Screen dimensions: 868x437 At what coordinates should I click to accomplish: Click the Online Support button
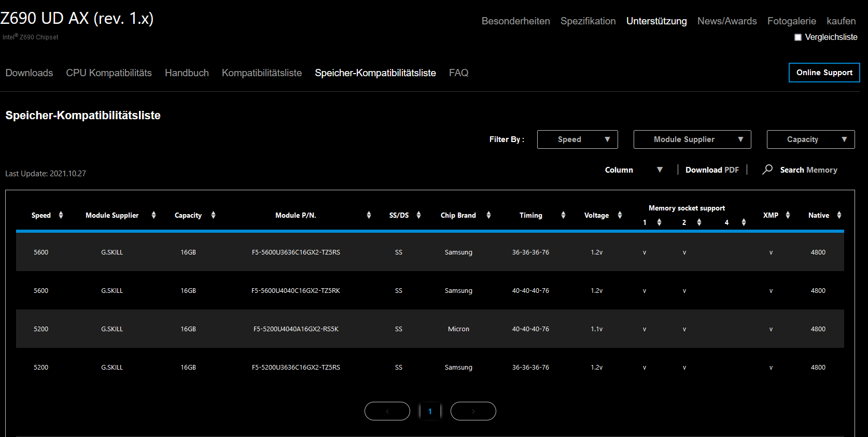click(824, 73)
